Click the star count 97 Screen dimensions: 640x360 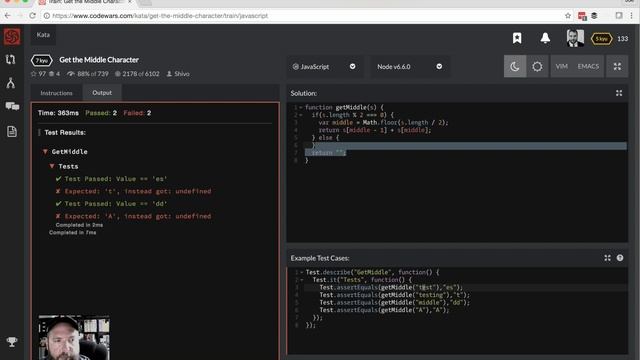38,74
